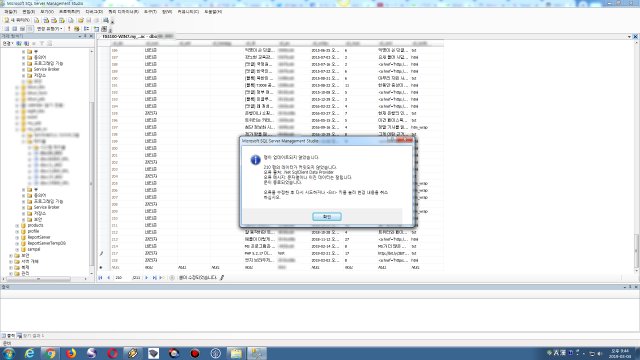Click the current row number field

click(120, 278)
